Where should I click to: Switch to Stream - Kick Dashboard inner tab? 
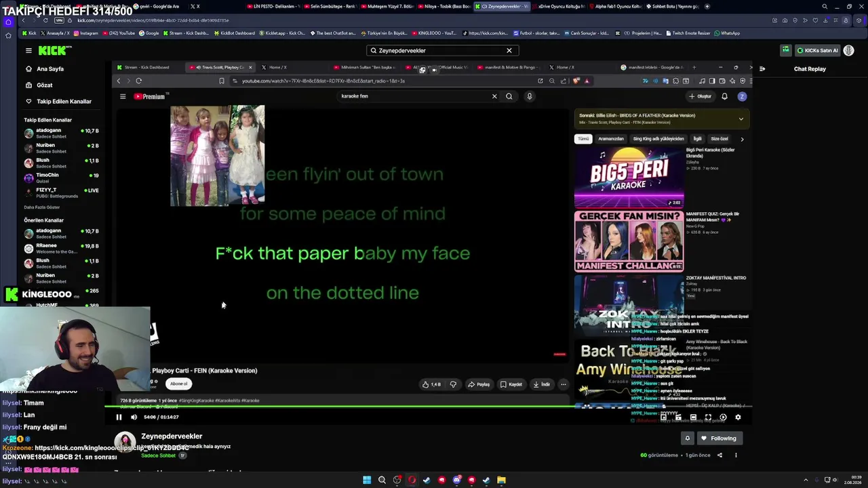(146, 67)
